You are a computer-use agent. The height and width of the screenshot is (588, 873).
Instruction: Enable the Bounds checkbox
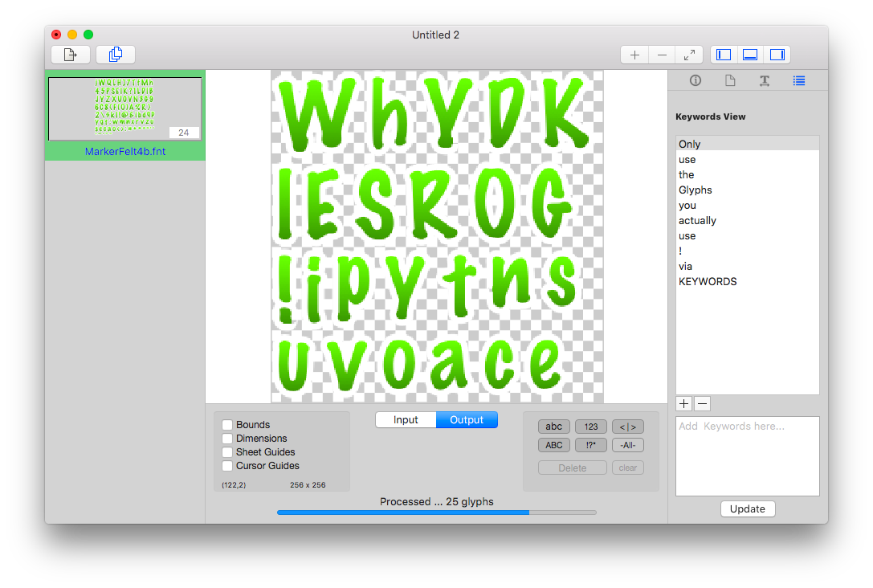pos(227,425)
